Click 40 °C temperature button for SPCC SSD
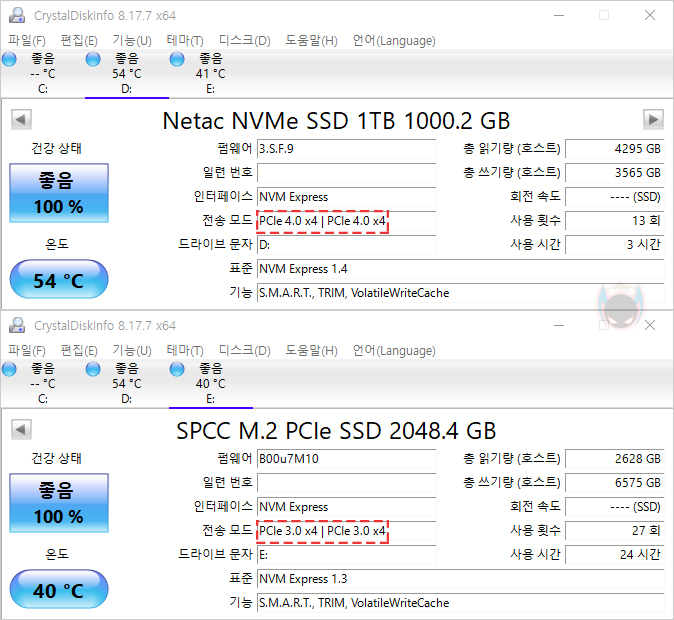 tap(59, 589)
